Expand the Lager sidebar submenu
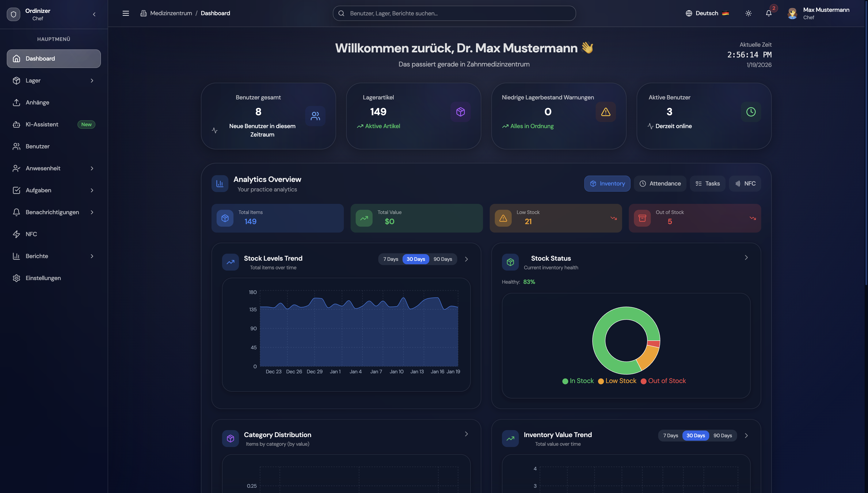 coord(92,81)
